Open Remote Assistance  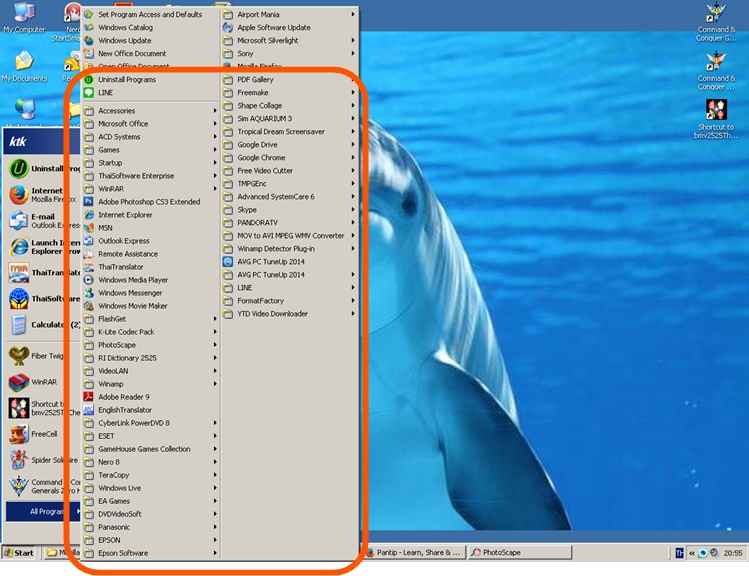150,254
